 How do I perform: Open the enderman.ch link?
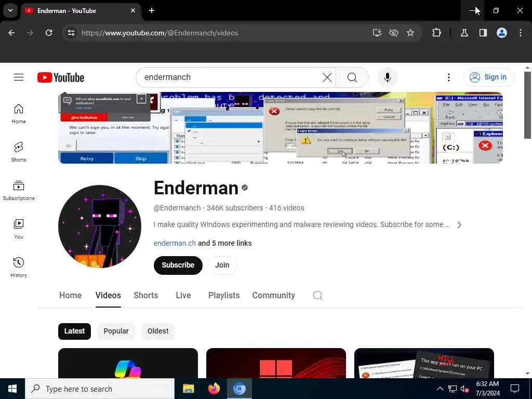click(x=175, y=243)
